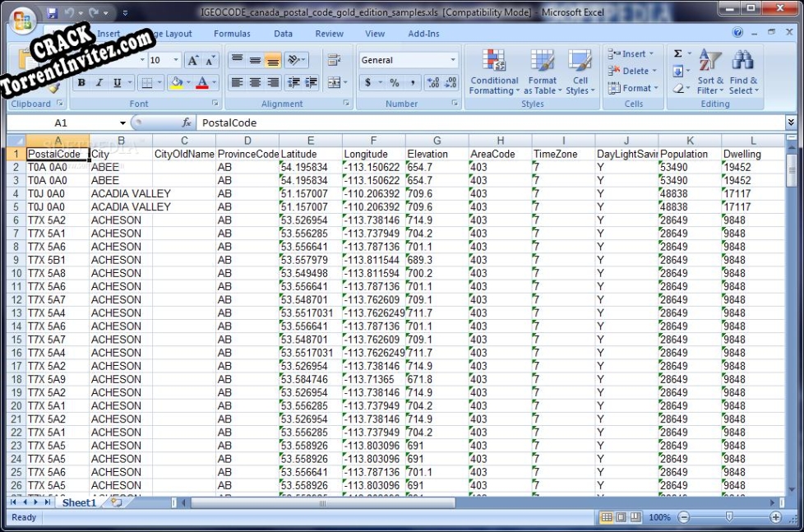The width and height of the screenshot is (804, 532).
Task: Open the Review ribbon tab
Action: [x=329, y=34]
